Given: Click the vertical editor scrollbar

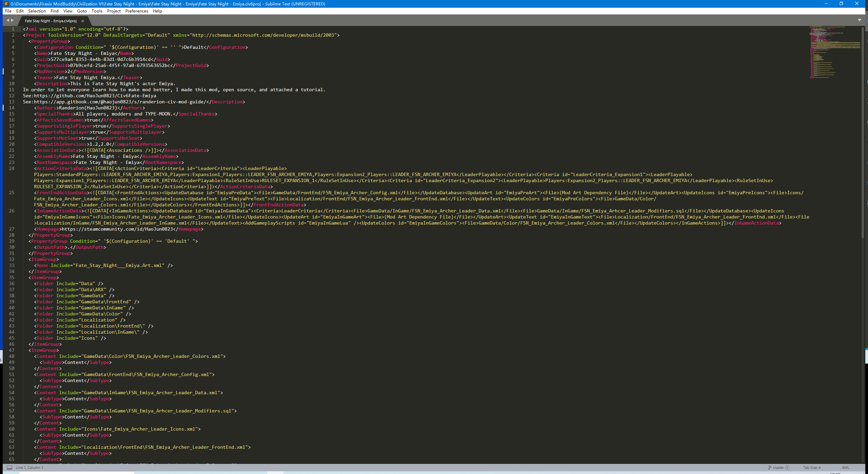Looking at the screenshot, I should point(863,133).
